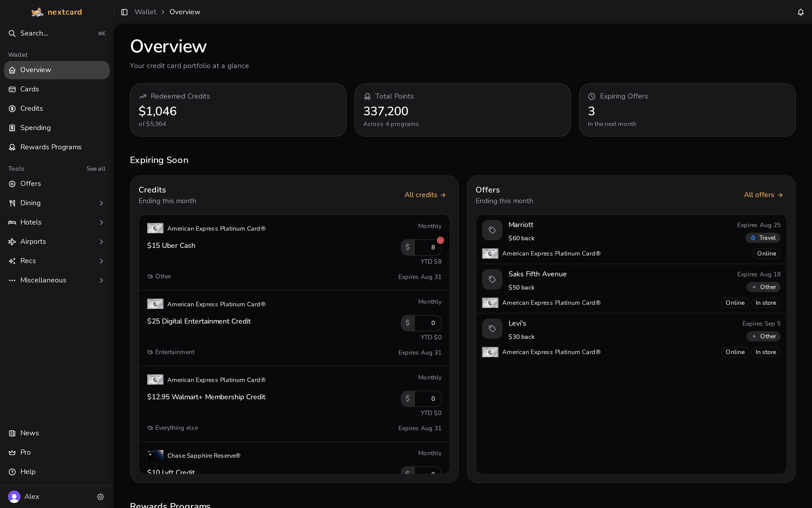Click the Other badge on Levi's offer

[763, 336]
